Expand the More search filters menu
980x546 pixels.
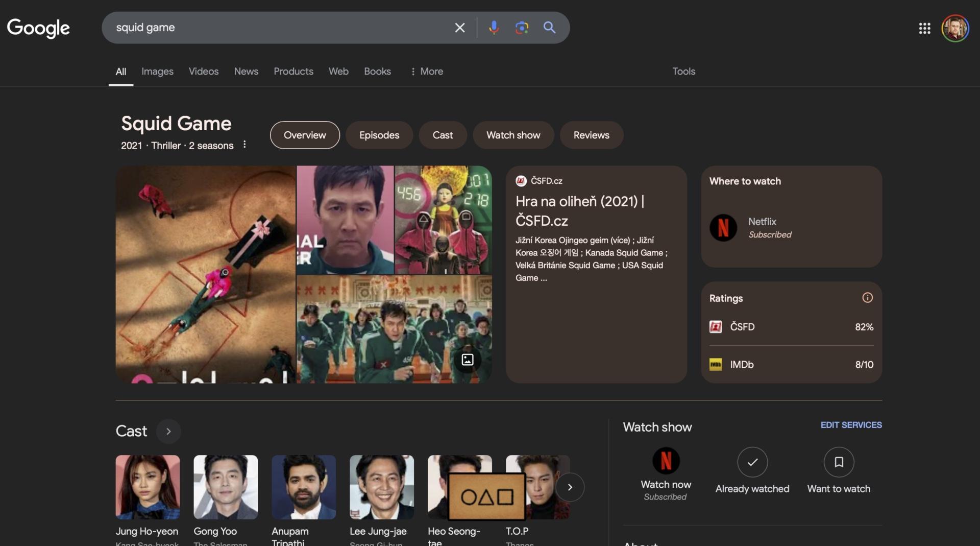click(x=427, y=72)
